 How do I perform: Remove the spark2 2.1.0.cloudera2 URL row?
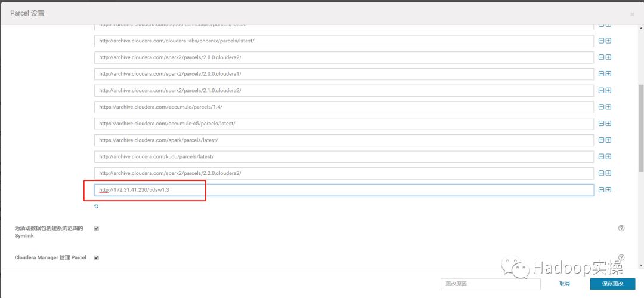tap(601, 91)
